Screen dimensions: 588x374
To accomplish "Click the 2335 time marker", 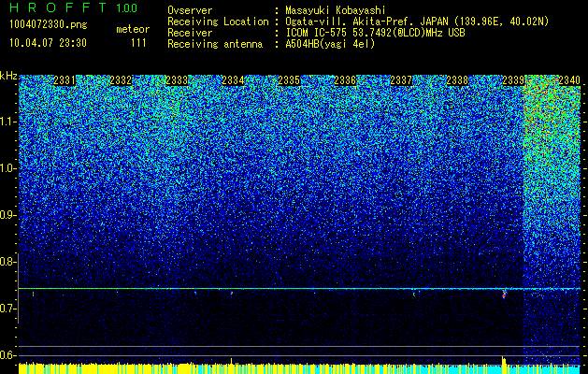I will point(289,80).
